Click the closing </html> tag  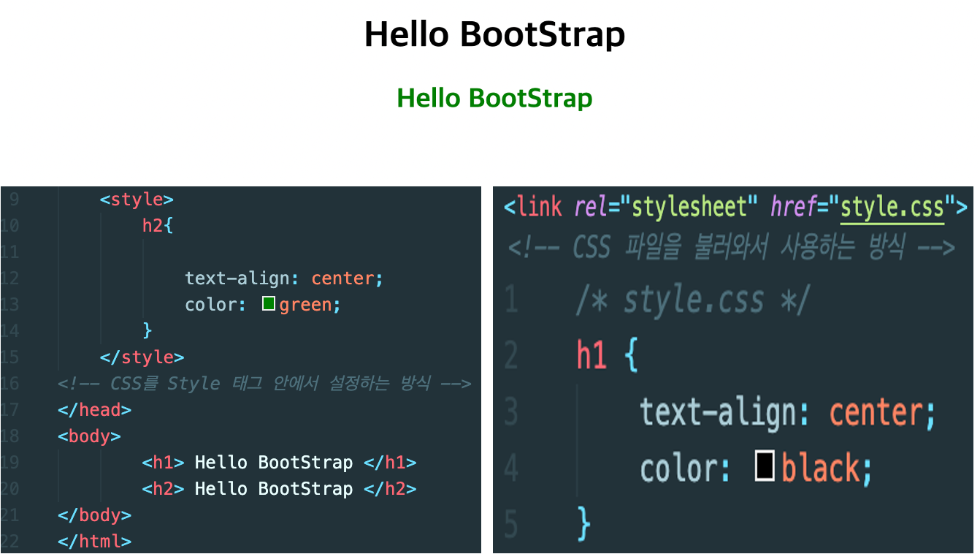(95, 542)
